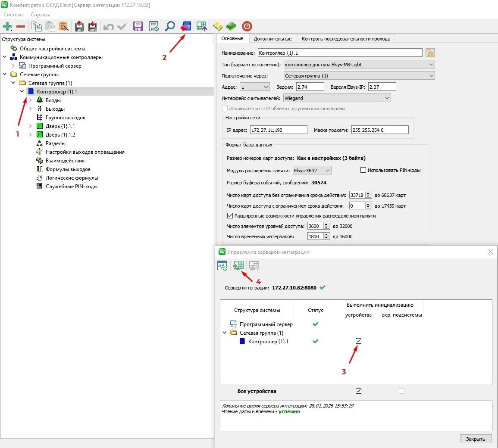The image size is (498, 448).
Task: Click the red power button icon
Action: coord(247,26)
